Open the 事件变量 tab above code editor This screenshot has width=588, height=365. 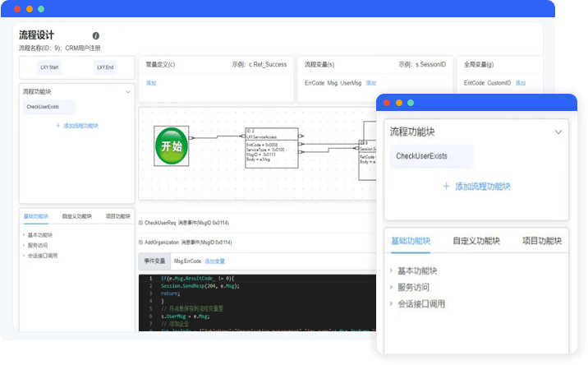pos(154,261)
